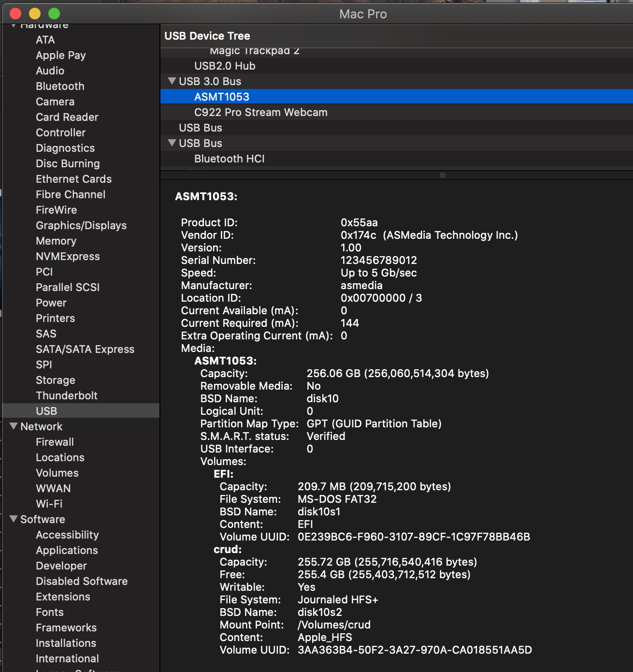Select Parallel SCSI in the sidebar
The image size is (633, 672).
(x=68, y=287)
